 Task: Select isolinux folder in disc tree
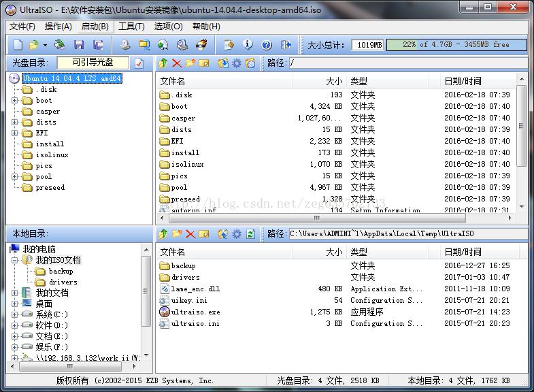pos(52,155)
